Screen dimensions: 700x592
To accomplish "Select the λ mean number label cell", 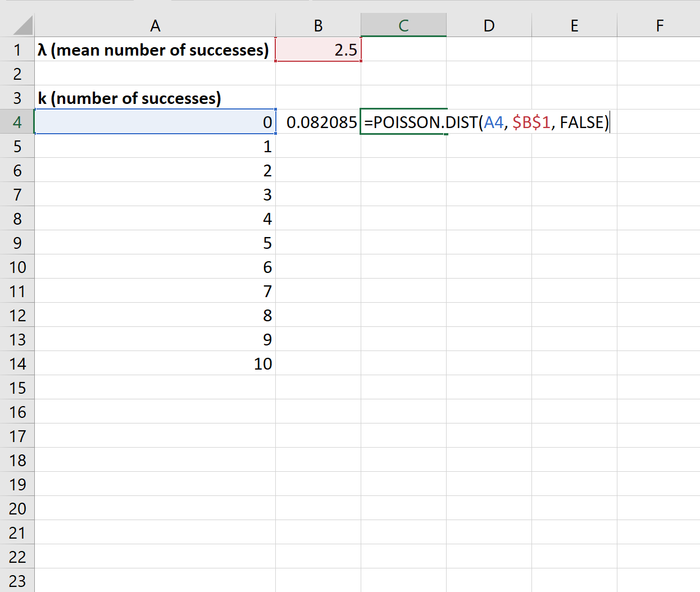I will pyautogui.click(x=155, y=49).
